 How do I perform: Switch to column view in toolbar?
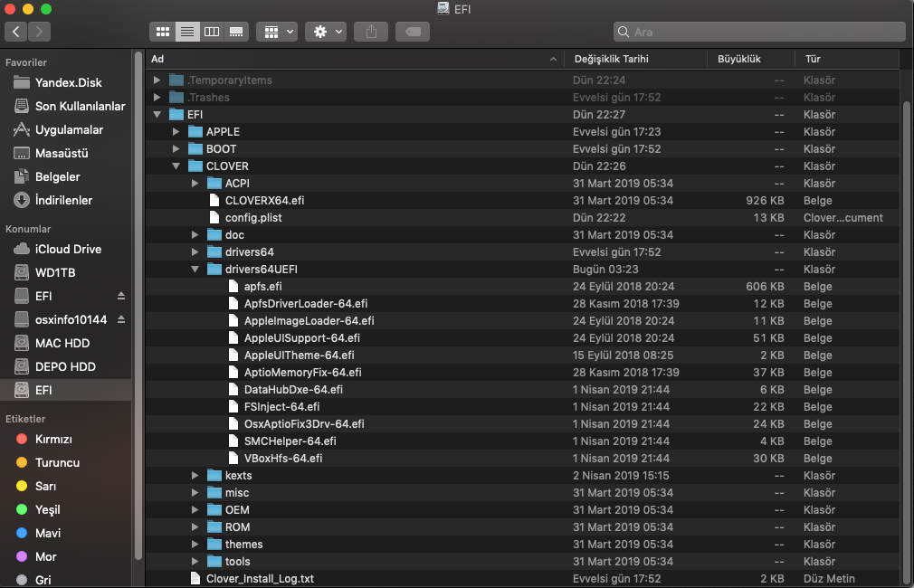pyautogui.click(x=212, y=32)
